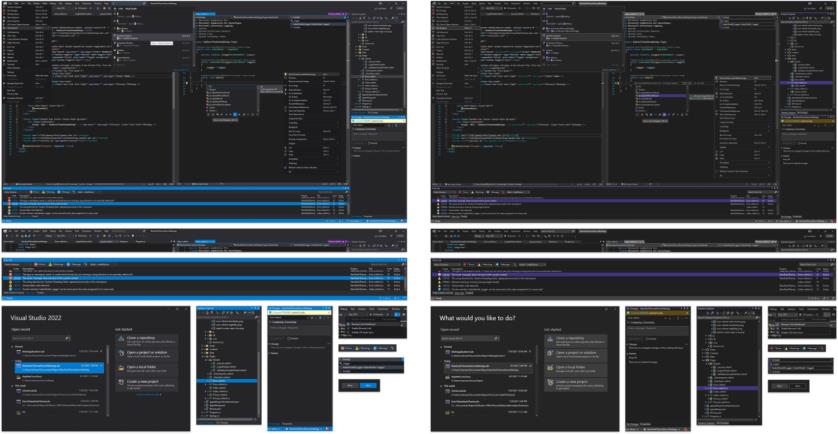Select the purple preview tab in middle-left editor strip
The image size is (838, 434).
coord(338,241)
